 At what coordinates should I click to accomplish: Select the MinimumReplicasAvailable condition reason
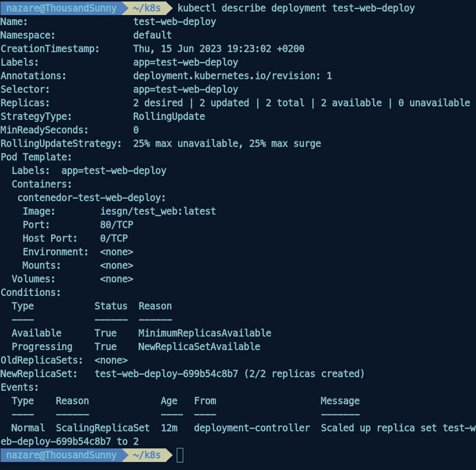coord(205,333)
